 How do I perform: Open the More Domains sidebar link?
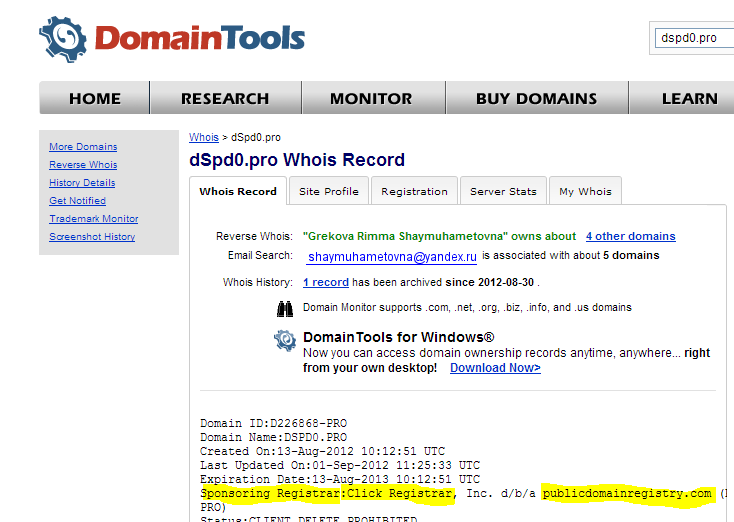coord(83,147)
